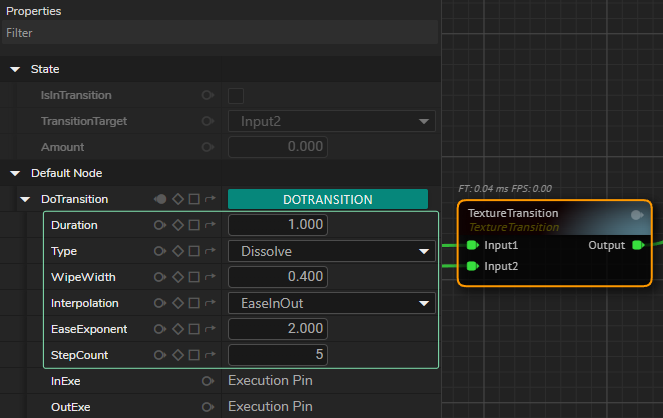
Task: Click the keyframe diamond icon for Duration
Action: click(177, 225)
